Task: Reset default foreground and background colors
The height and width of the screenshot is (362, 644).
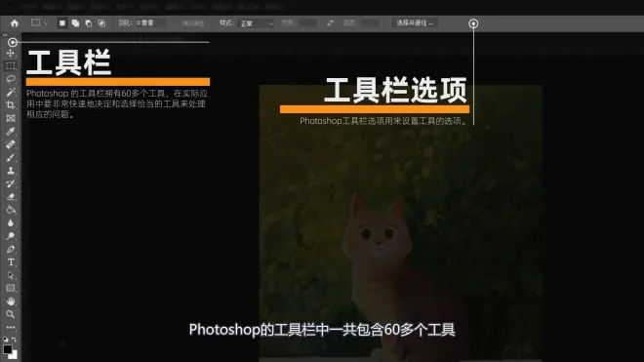Action: [5, 339]
